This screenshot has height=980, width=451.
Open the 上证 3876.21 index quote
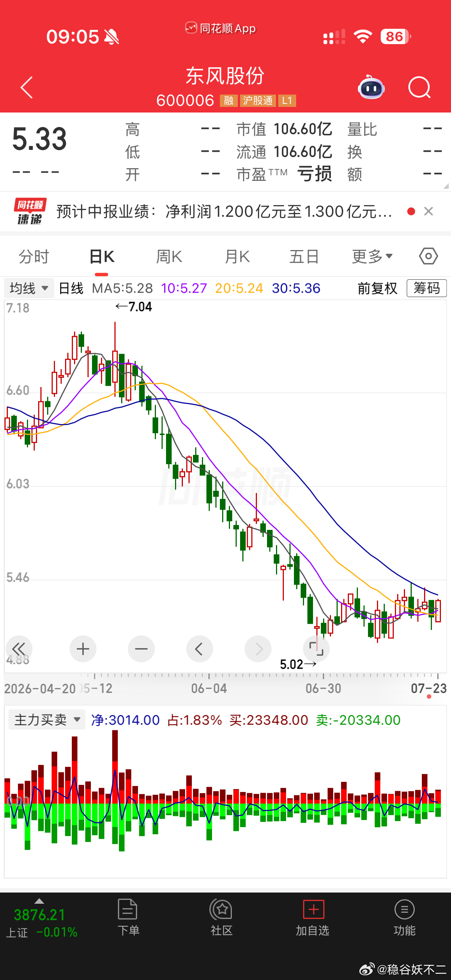coord(42,922)
